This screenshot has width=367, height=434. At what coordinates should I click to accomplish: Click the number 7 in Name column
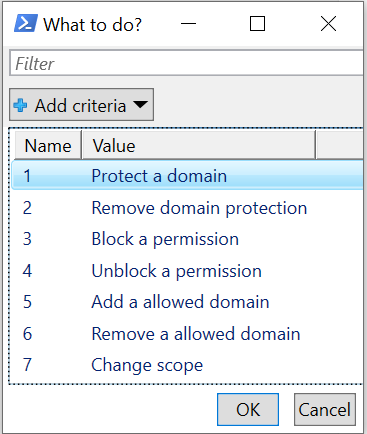point(27,364)
